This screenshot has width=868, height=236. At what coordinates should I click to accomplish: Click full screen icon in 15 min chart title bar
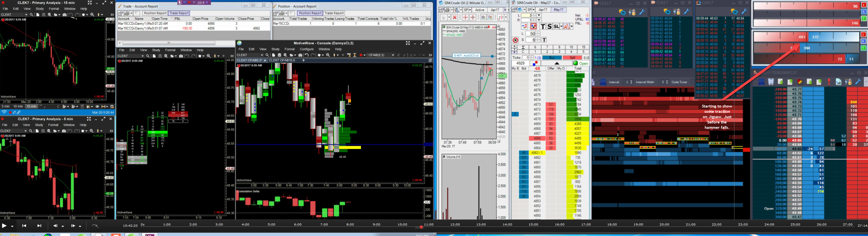coord(90,3)
